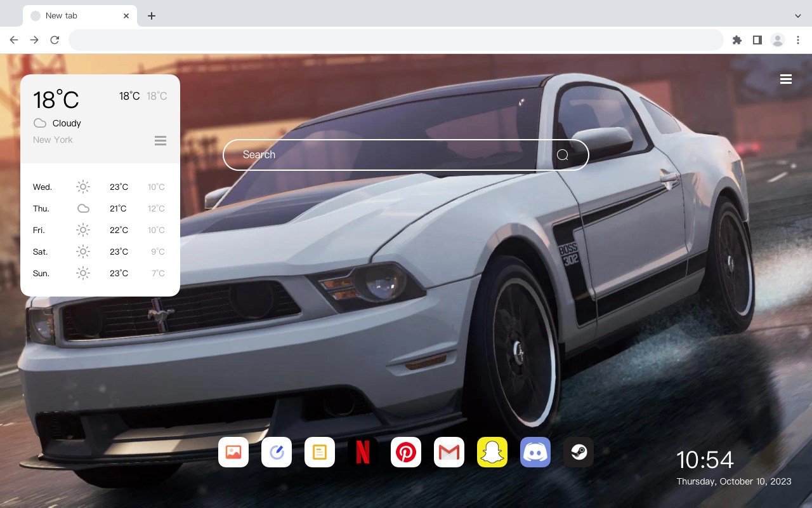Select the Thu. forecast row label

[41, 208]
